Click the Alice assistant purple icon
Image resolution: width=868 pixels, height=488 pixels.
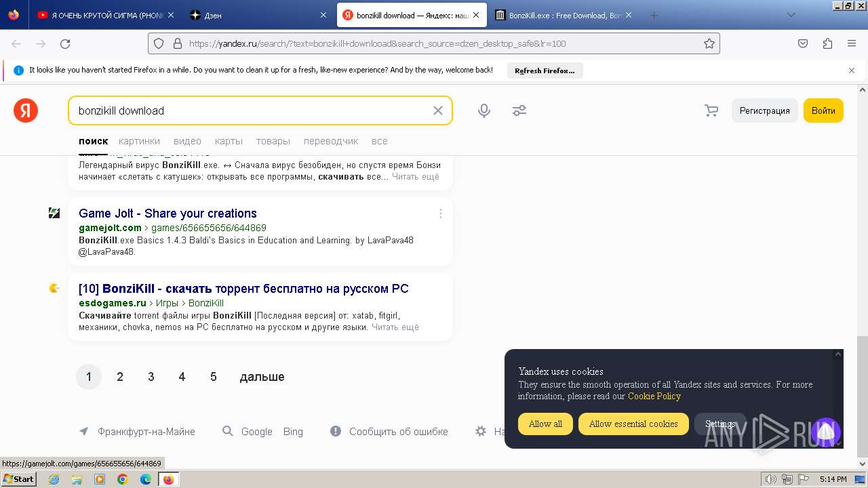(x=825, y=431)
